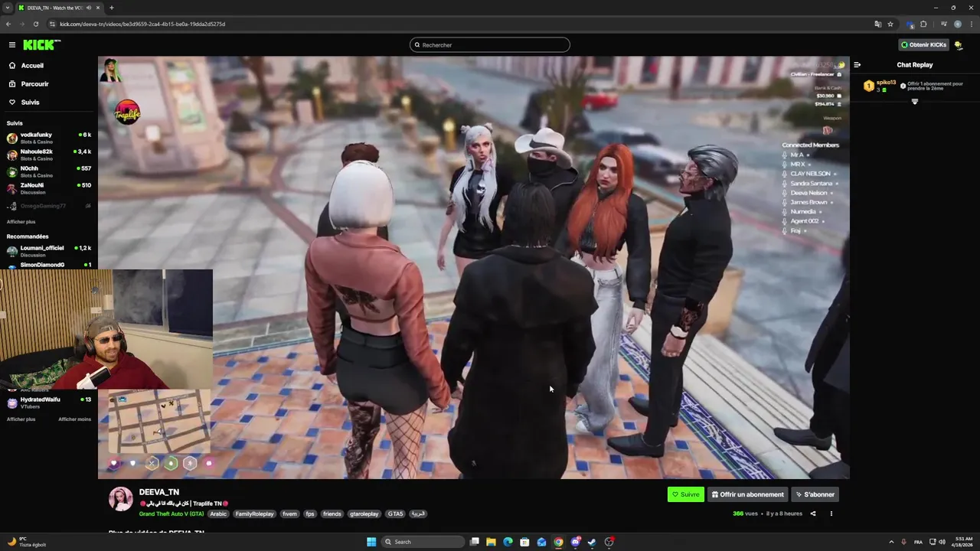
Task: Share the video via share icon
Action: click(813, 514)
